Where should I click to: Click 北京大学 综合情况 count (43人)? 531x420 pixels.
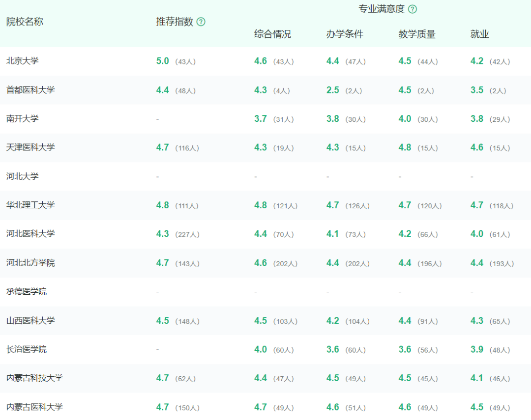pyautogui.click(x=284, y=61)
